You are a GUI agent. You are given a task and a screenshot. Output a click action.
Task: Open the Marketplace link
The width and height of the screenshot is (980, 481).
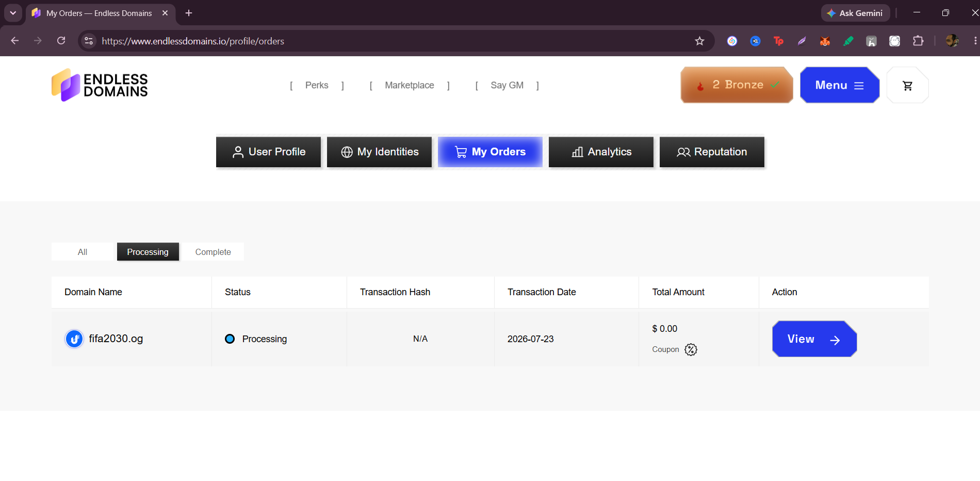[x=410, y=85]
